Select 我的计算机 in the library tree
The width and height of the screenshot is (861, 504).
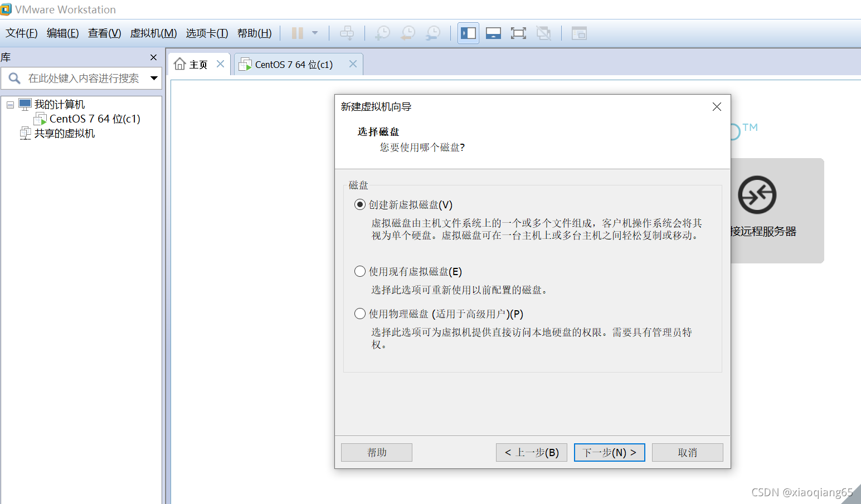(x=60, y=105)
